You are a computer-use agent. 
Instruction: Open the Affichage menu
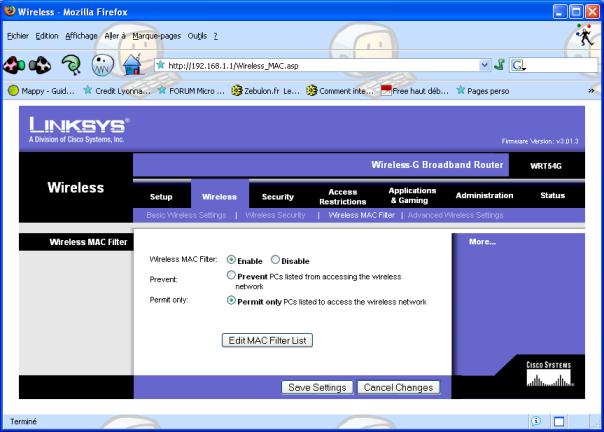81,36
